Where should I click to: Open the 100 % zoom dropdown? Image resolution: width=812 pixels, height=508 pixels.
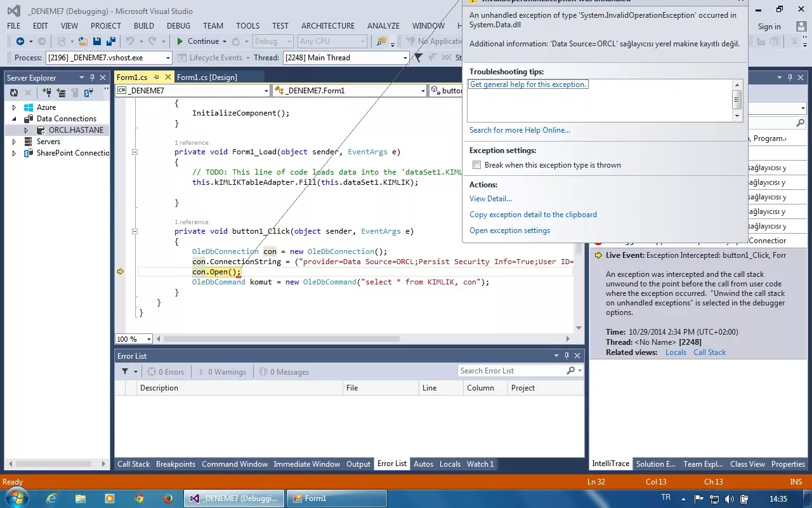[x=149, y=339]
